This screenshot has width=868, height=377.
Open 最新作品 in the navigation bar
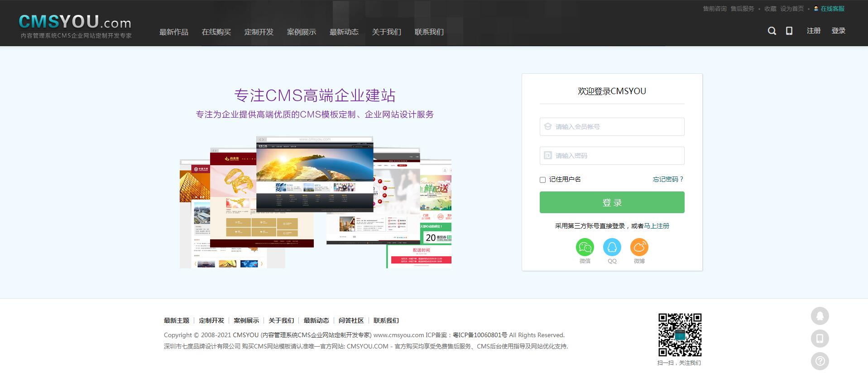(x=174, y=32)
